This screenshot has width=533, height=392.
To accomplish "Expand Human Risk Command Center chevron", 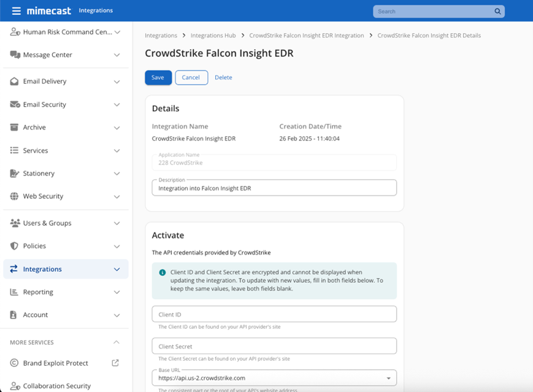I will pyautogui.click(x=117, y=32).
